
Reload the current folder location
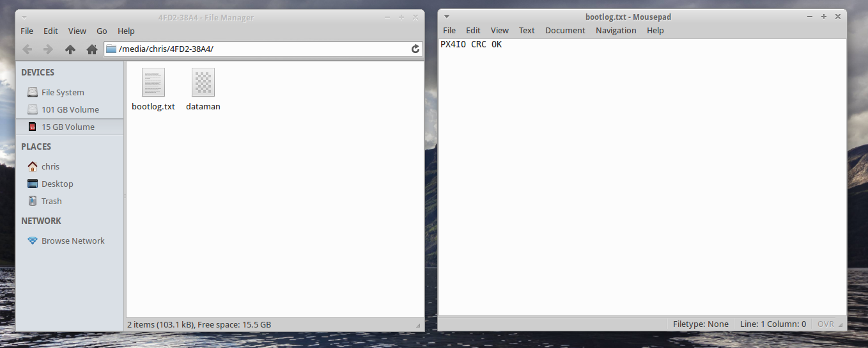coord(415,49)
